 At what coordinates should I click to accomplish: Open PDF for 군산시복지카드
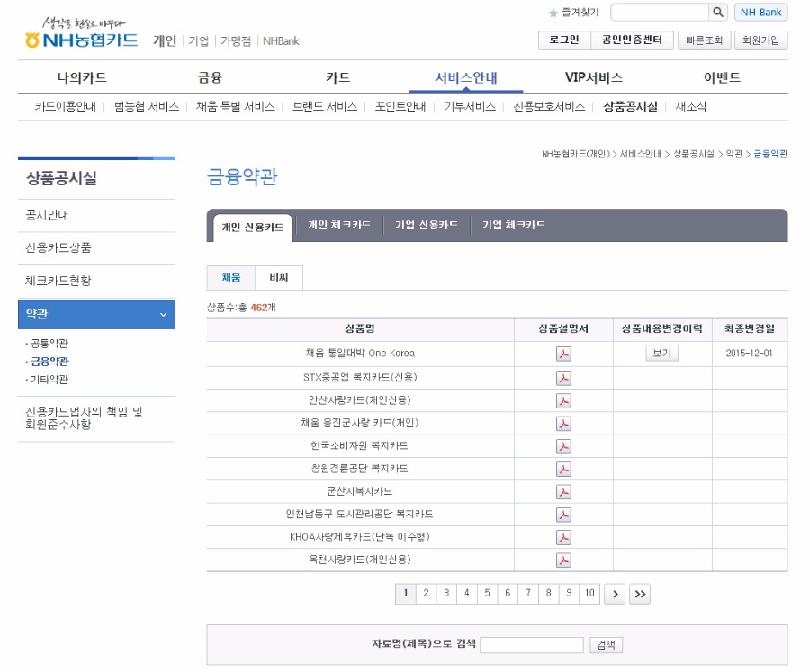pyautogui.click(x=563, y=491)
